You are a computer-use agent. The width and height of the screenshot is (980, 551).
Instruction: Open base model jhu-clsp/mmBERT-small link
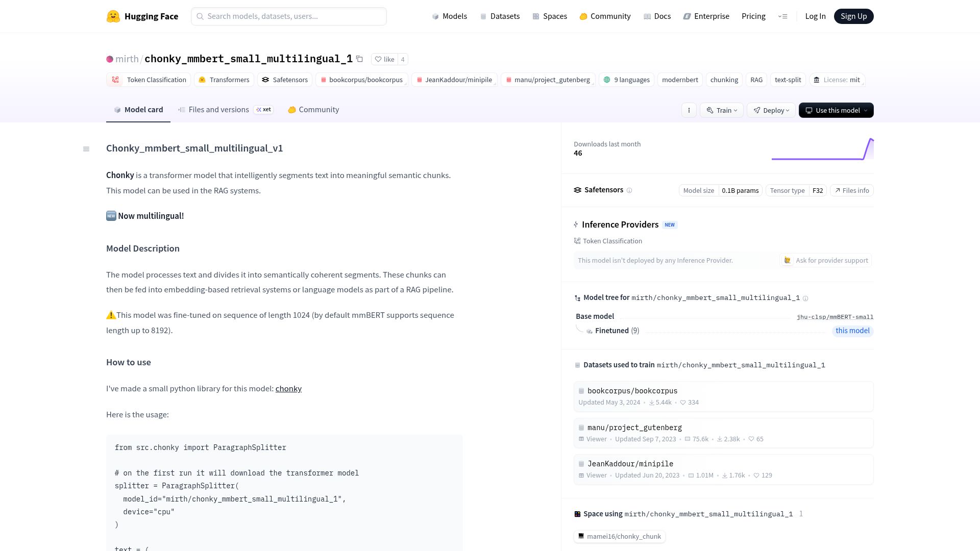tap(835, 317)
